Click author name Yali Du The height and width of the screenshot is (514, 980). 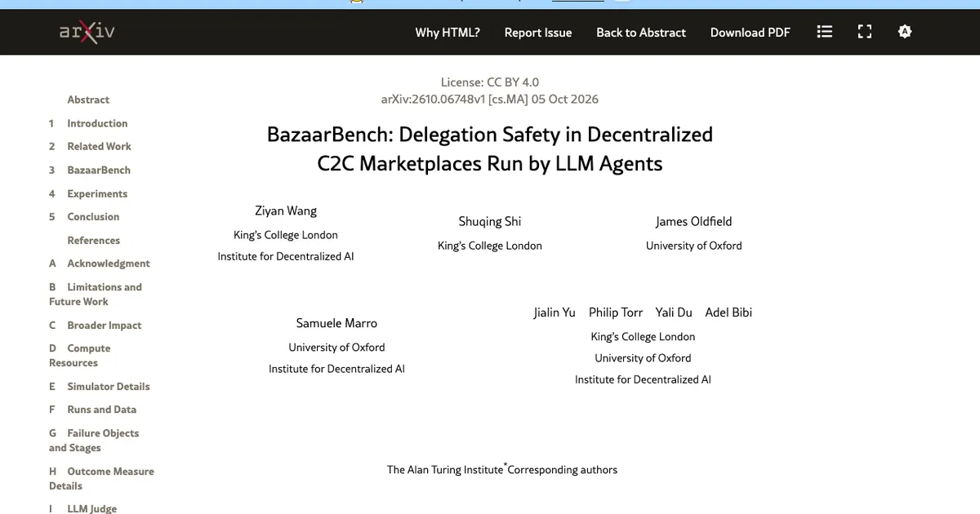(674, 312)
